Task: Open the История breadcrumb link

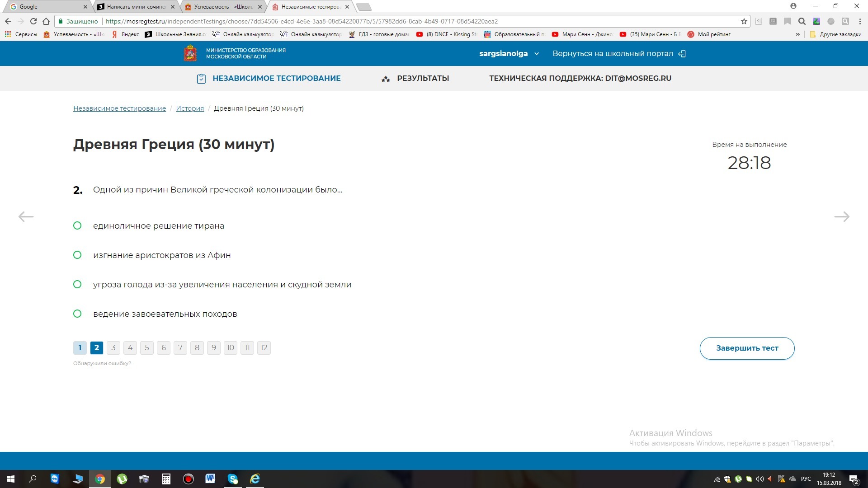Action: click(x=190, y=108)
